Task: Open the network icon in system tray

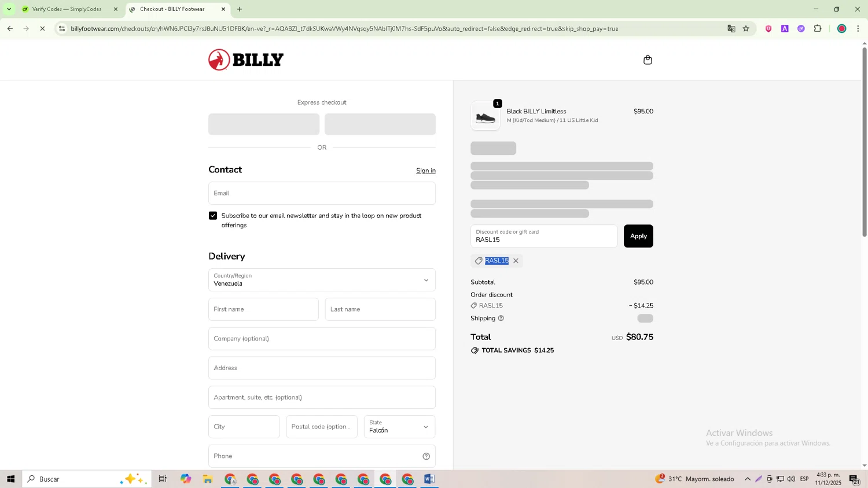Action: (x=780, y=479)
